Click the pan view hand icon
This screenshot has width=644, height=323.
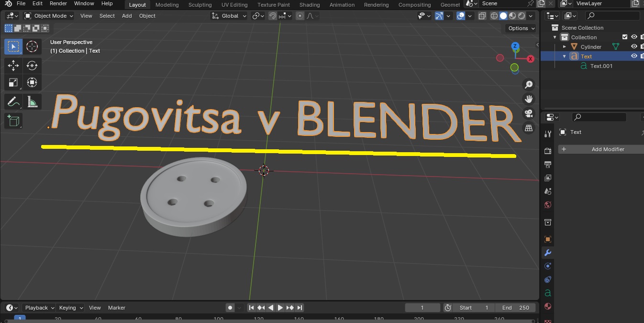coord(529,99)
